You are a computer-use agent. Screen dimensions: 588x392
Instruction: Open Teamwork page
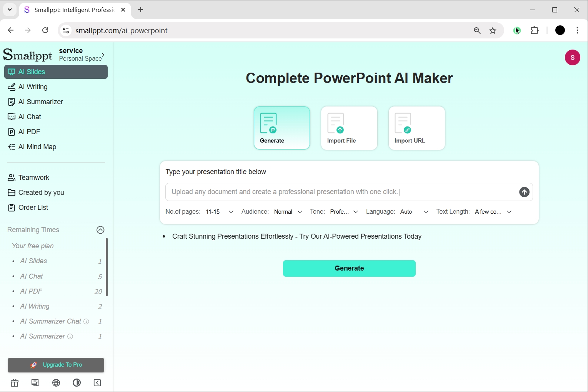pos(33,178)
